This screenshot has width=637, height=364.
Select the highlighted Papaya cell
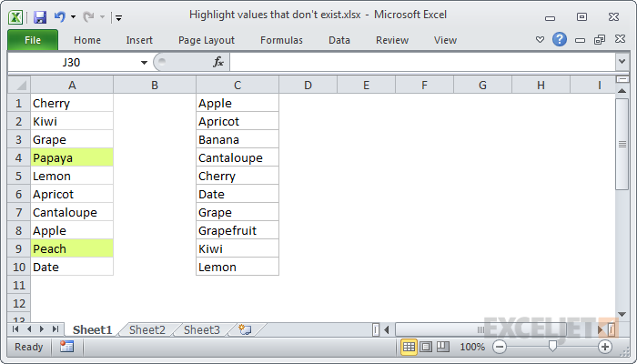pyautogui.click(x=72, y=157)
